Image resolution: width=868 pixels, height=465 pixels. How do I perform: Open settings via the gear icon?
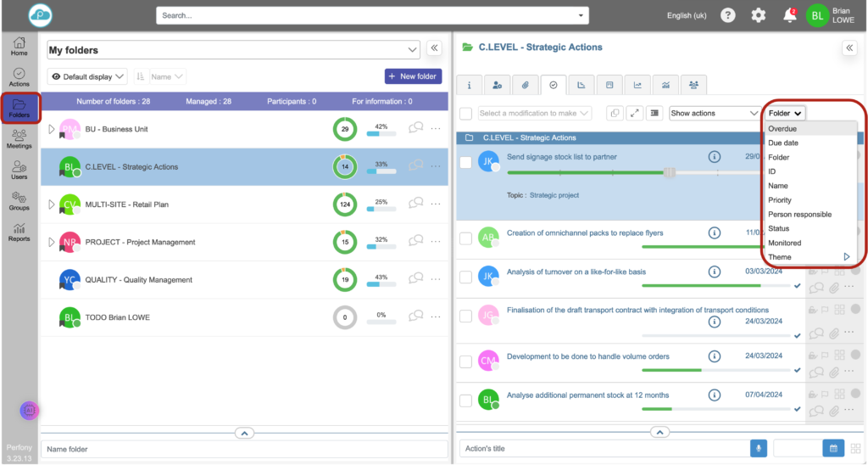tap(759, 15)
